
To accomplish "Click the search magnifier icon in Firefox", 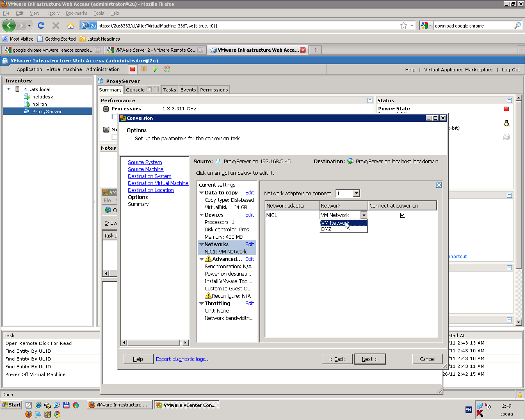I will point(518,25).
